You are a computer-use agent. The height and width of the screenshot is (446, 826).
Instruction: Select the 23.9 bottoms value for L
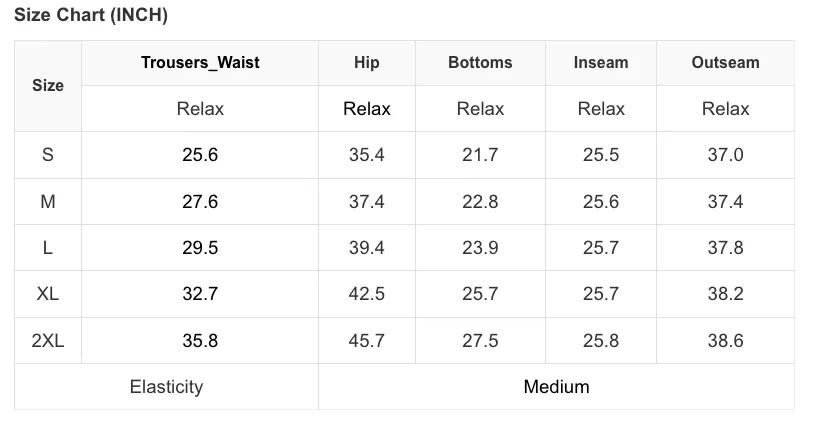click(480, 247)
